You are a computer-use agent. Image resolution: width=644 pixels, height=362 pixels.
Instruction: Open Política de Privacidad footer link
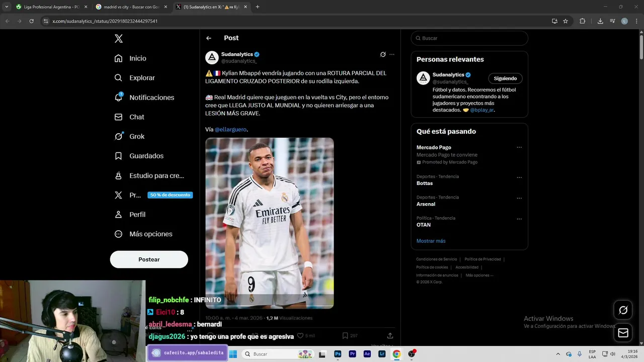[x=482, y=259]
